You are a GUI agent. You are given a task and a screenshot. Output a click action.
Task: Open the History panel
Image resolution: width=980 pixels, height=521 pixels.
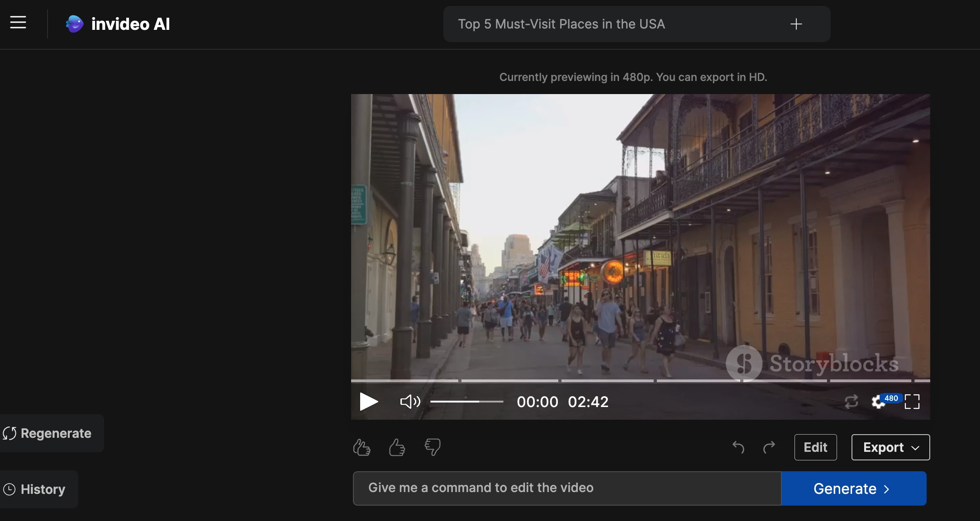38,489
